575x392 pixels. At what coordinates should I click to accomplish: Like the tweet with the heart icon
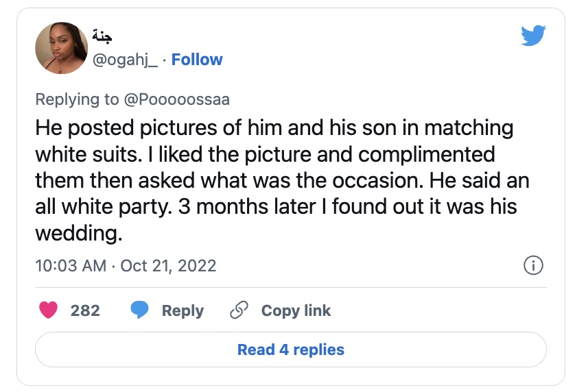point(48,310)
